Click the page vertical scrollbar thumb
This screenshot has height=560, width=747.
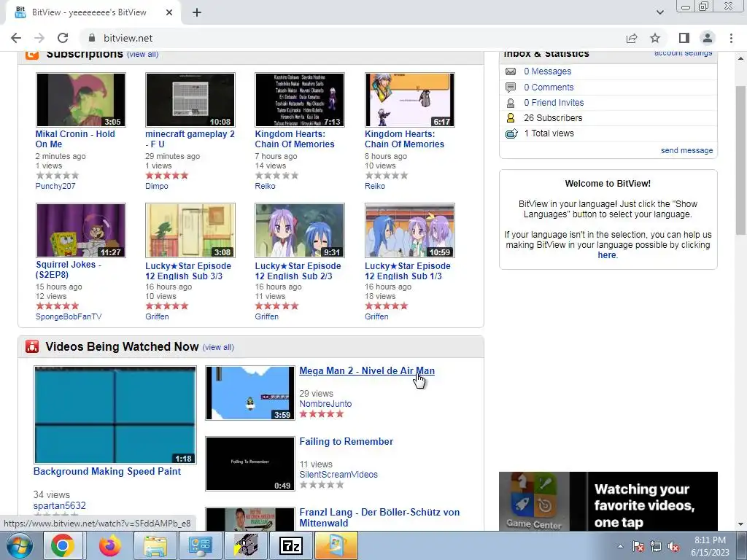(x=740, y=160)
